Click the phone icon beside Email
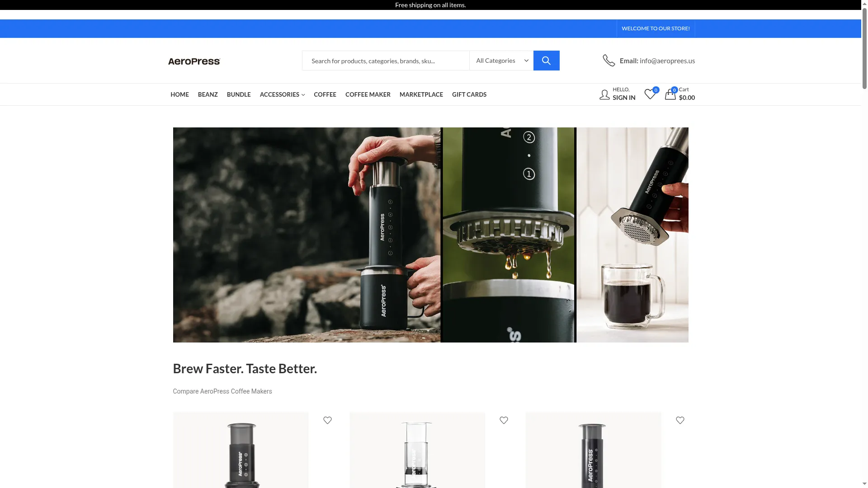 coord(609,61)
